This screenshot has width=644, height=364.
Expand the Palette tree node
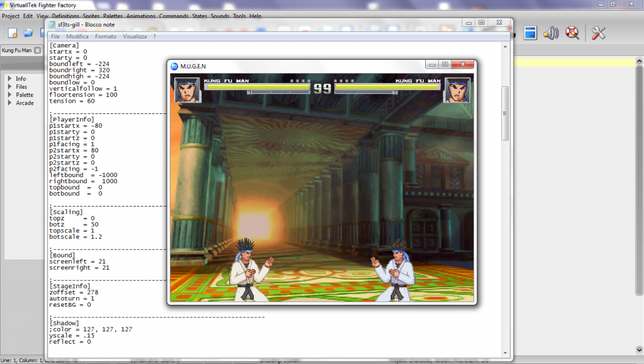pos(10,95)
